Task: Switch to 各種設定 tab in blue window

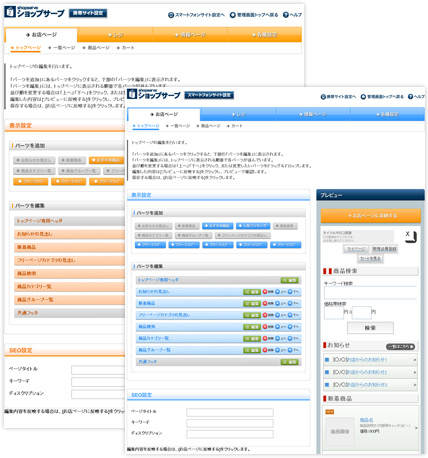Action: click(x=387, y=114)
